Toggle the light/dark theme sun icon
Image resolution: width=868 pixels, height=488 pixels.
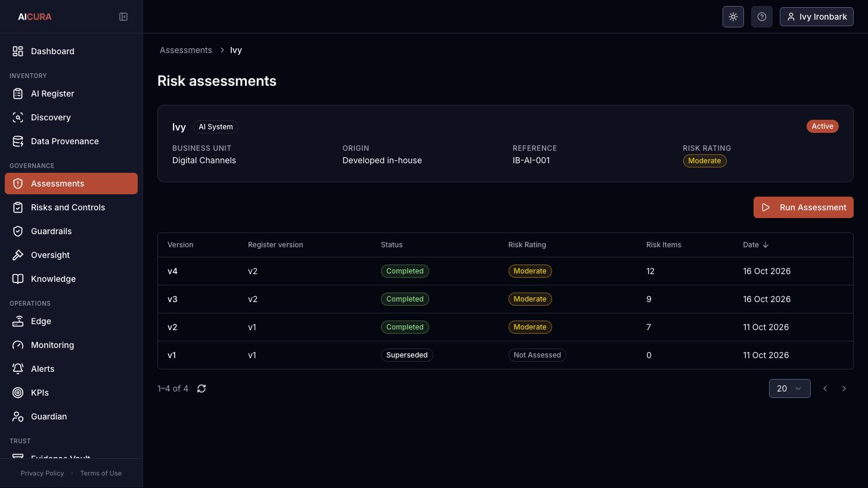click(x=733, y=17)
